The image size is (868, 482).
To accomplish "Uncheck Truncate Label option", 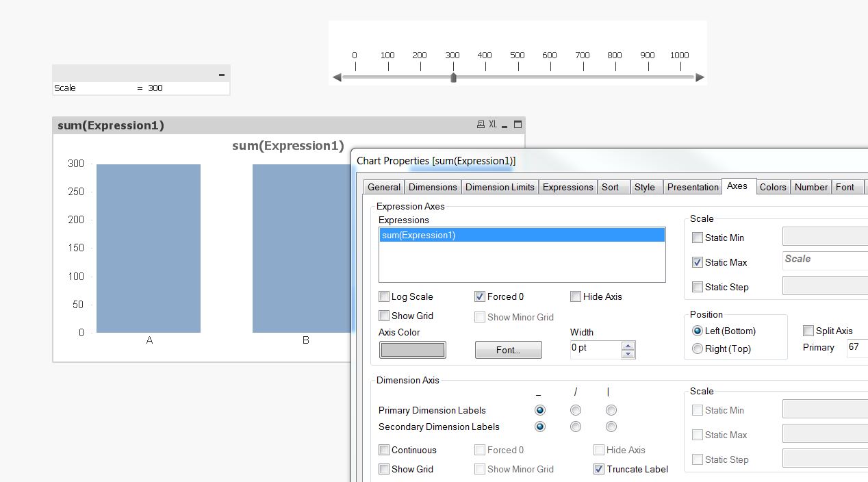I will [599, 469].
